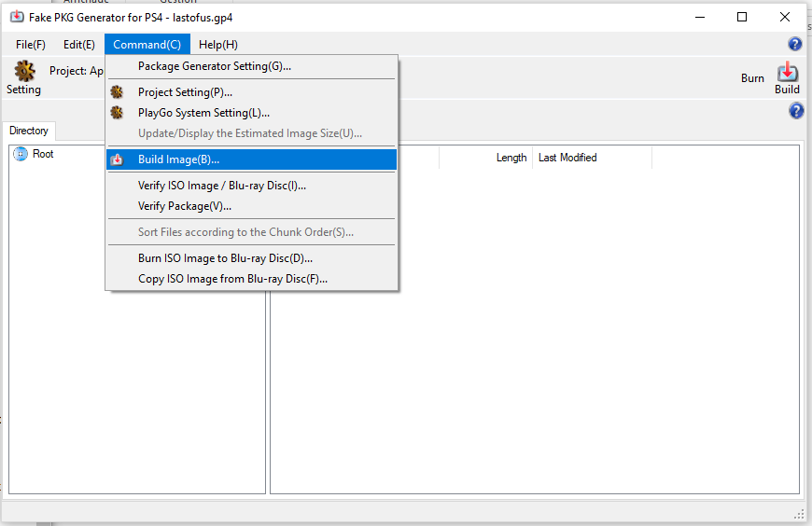This screenshot has width=812, height=526.
Task: Choose Project Setting(P)... entry
Action: pos(252,92)
